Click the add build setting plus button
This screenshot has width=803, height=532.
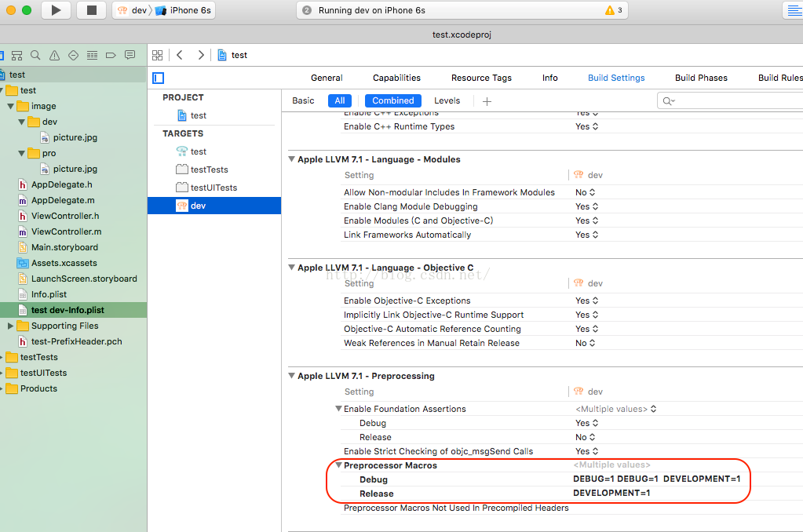click(487, 101)
